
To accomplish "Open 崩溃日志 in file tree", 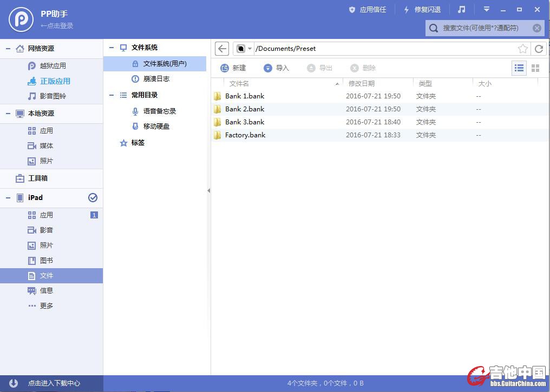I will coord(156,79).
